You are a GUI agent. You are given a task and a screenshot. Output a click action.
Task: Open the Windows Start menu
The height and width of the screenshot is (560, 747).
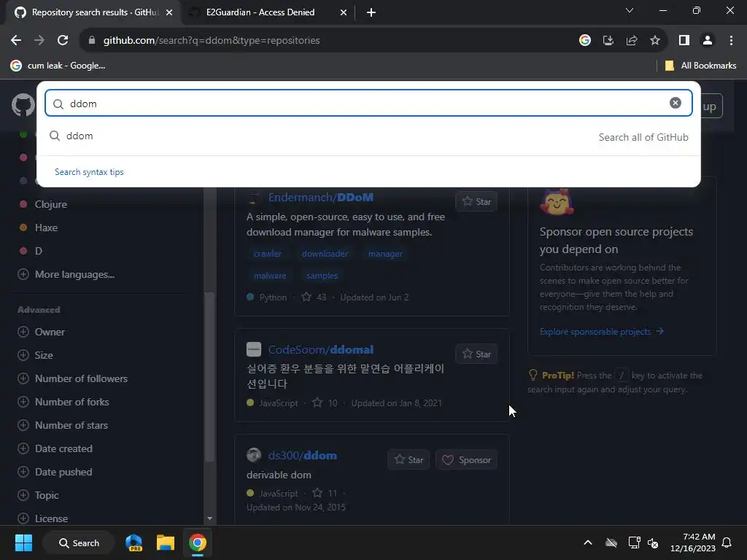(23, 542)
